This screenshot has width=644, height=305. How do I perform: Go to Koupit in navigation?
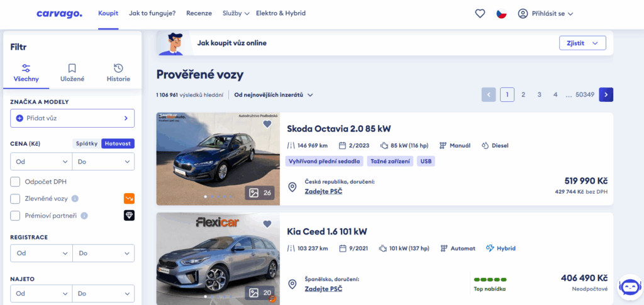tap(108, 13)
